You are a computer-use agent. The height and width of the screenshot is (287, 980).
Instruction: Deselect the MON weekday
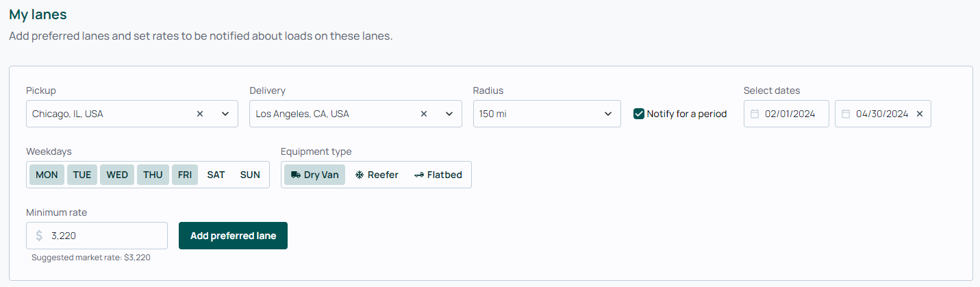(x=47, y=175)
